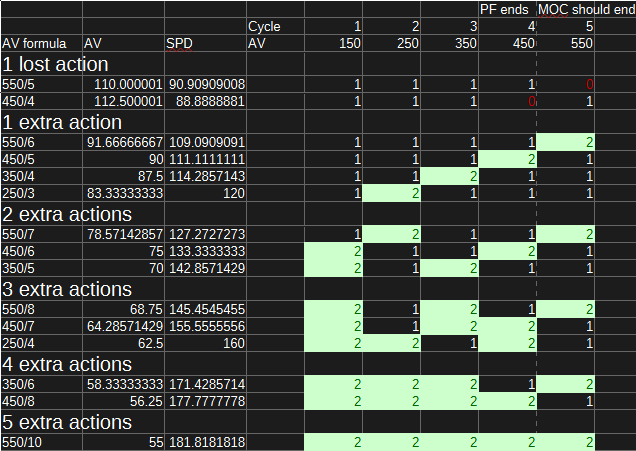Select the SPD value '114.2857143'
This screenshot has width=636, height=451.
pyautogui.click(x=205, y=176)
